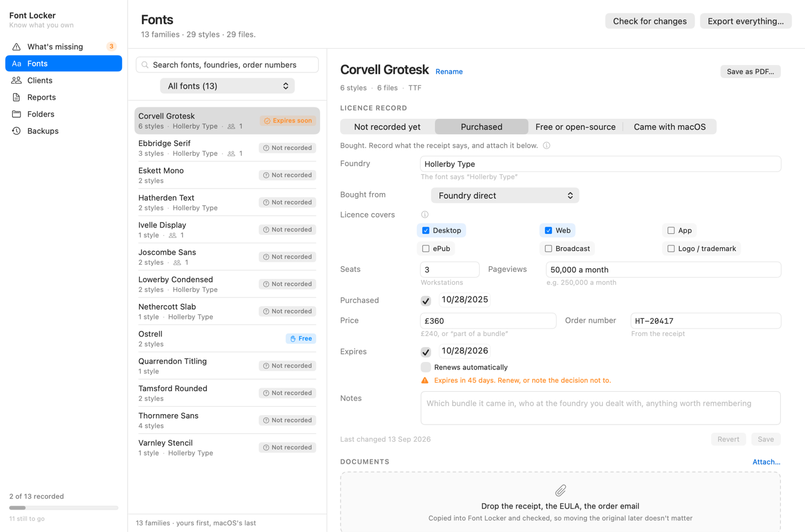Click the Free badge on Ostrell

(x=301, y=338)
